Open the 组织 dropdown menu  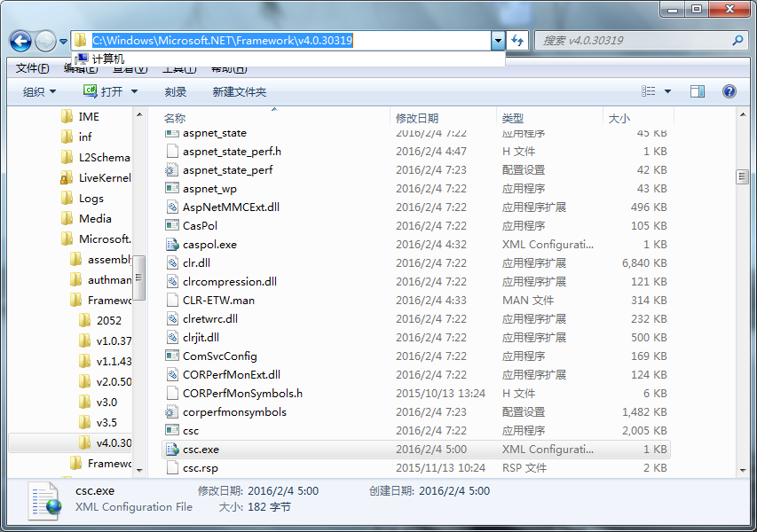coord(39,91)
